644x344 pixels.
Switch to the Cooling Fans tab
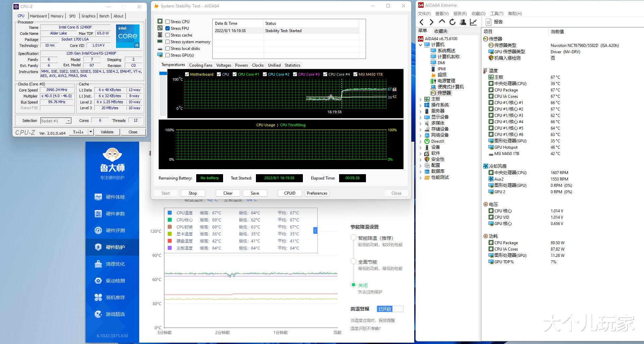201,65
